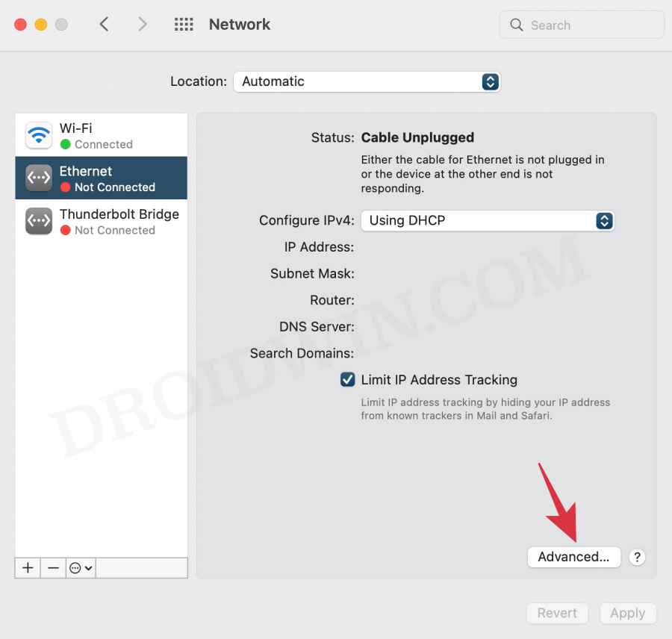Open Show All preferences grid icon
Image resolution: width=672 pixels, height=639 pixels.
(x=184, y=24)
